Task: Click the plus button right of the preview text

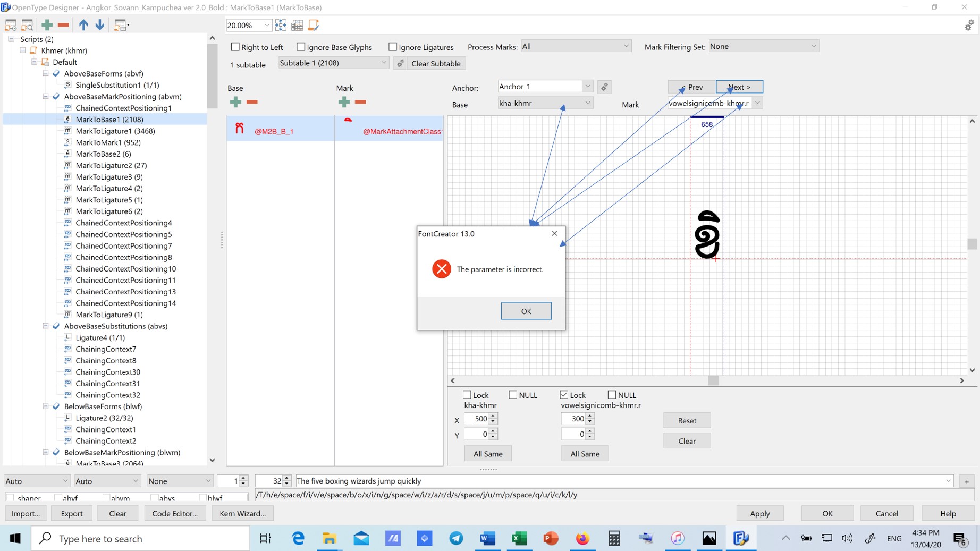Action: [967, 481]
